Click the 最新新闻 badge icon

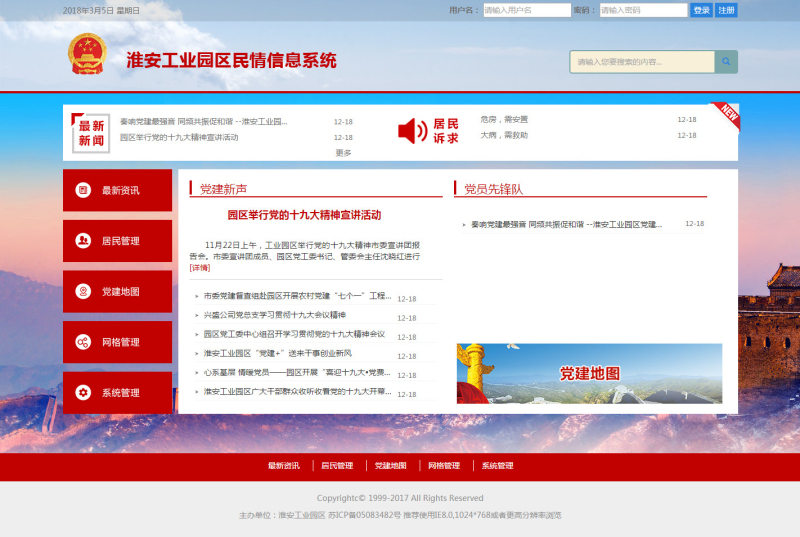pyautogui.click(x=91, y=133)
